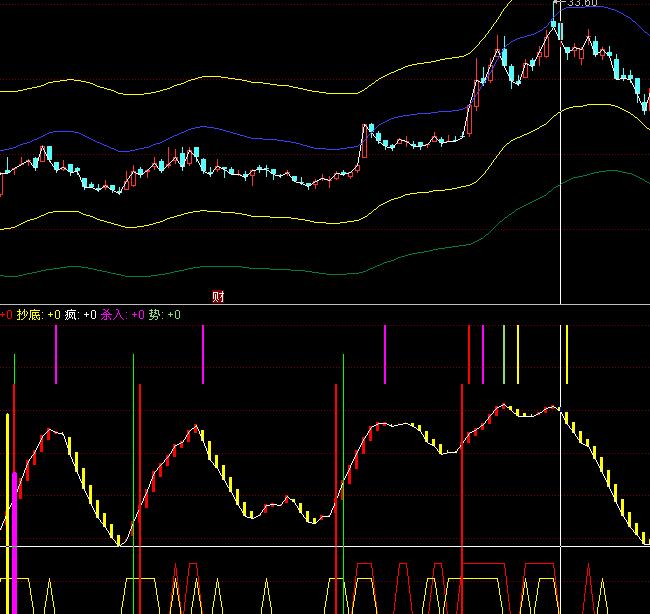
Task: Click the rightmost red signal line at top of indicator
Action: coord(469,354)
